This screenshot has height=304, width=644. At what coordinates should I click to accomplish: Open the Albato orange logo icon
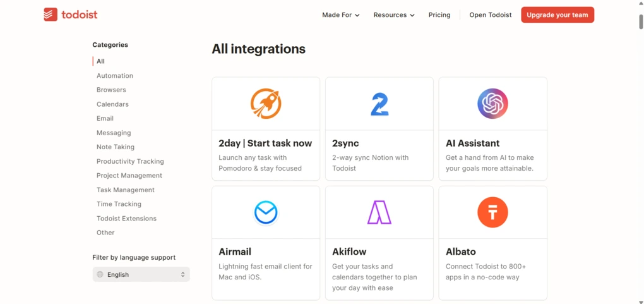pyautogui.click(x=492, y=212)
